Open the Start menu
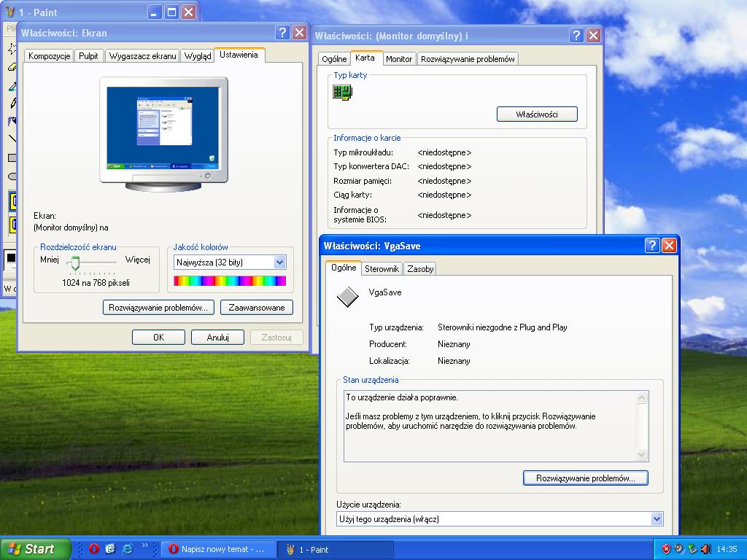This screenshot has height=560, width=747. click(35, 549)
